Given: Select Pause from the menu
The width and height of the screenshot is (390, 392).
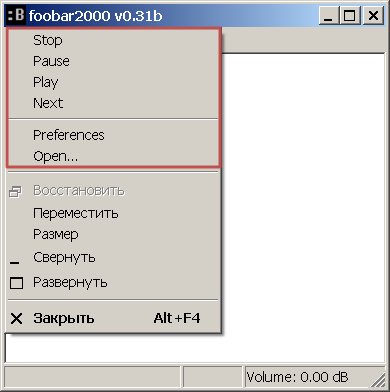Looking at the screenshot, I should coord(113,61).
